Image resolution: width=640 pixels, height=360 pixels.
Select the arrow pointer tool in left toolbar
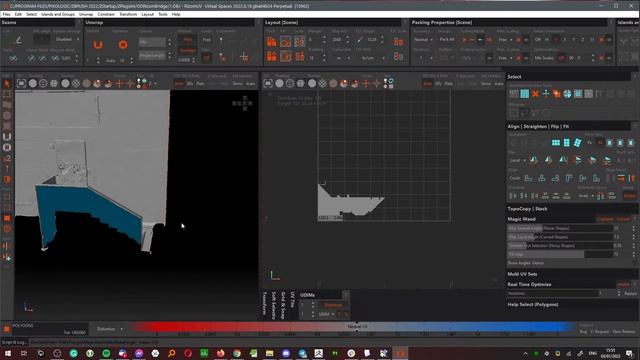pyautogui.click(x=7, y=84)
